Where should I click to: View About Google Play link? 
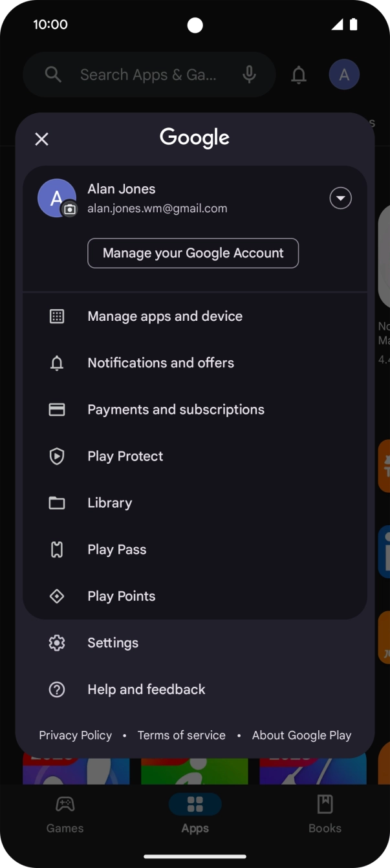coord(301,735)
